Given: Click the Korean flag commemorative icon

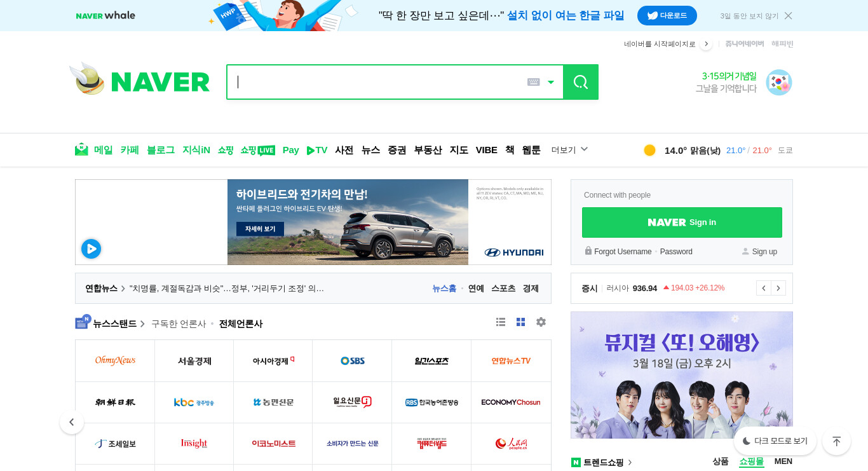Looking at the screenshot, I should [779, 83].
